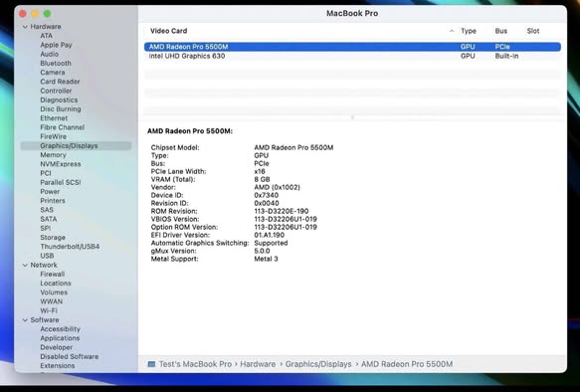The width and height of the screenshot is (580, 392).
Task: Select NVMExpress in the sidebar
Action: click(61, 164)
